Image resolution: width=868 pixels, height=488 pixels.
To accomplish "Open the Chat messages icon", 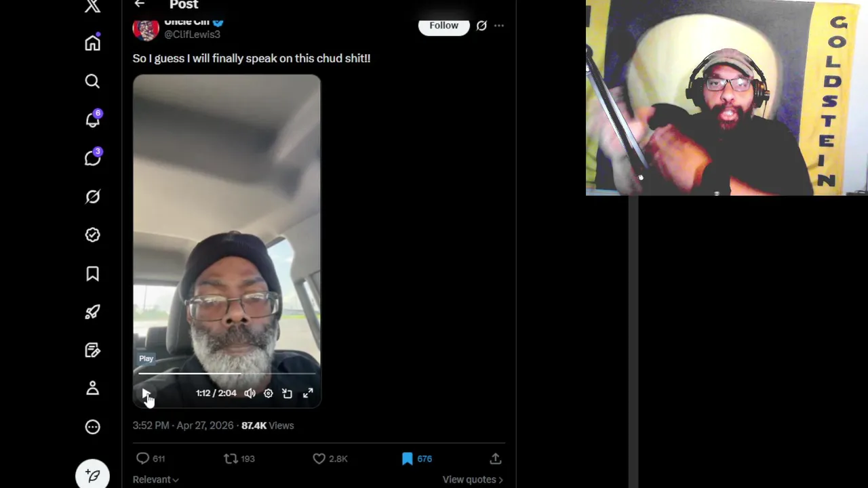I will click(x=93, y=158).
